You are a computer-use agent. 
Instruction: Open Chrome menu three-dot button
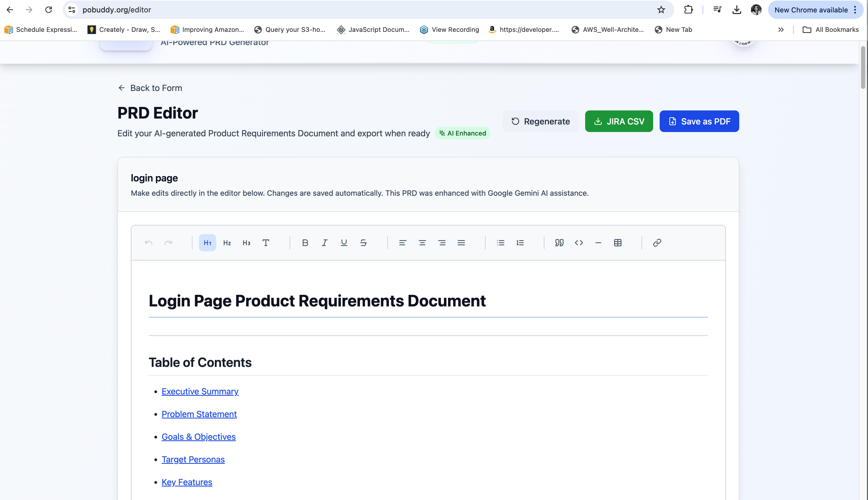click(x=855, y=10)
